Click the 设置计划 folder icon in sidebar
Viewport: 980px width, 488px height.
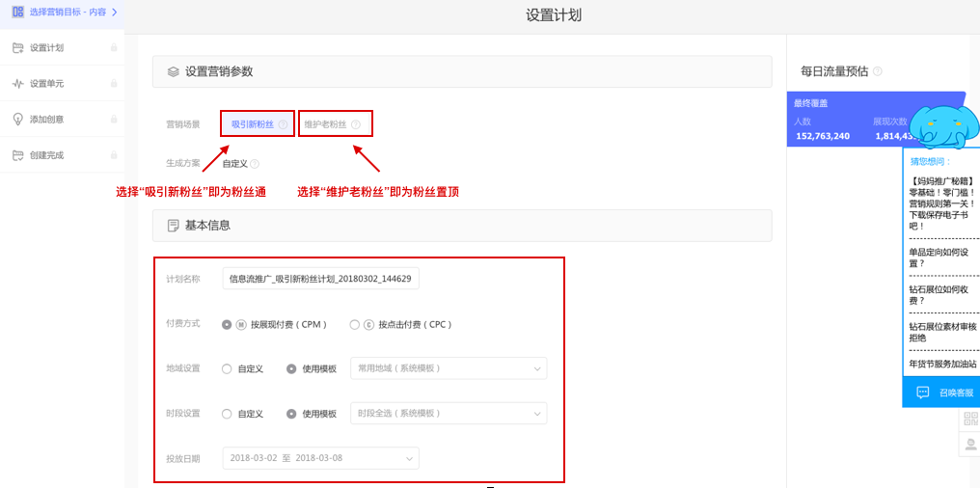(18, 47)
